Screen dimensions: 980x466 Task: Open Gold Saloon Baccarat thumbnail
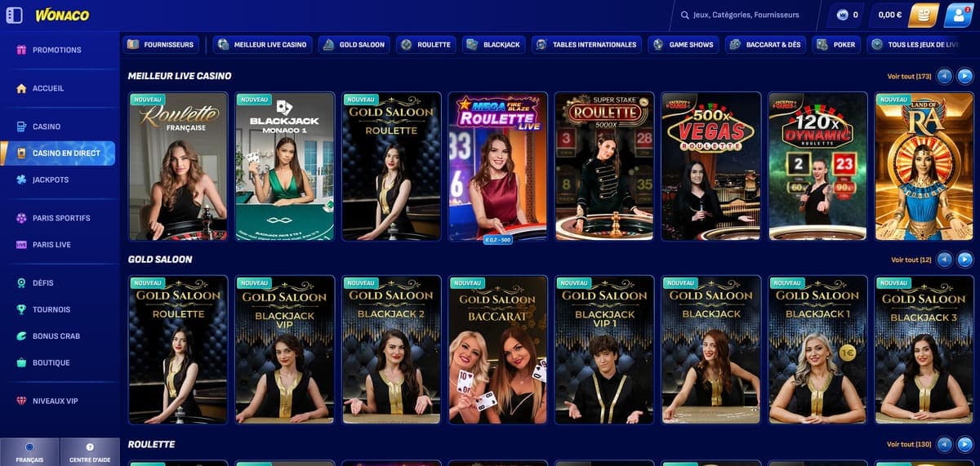click(x=497, y=350)
